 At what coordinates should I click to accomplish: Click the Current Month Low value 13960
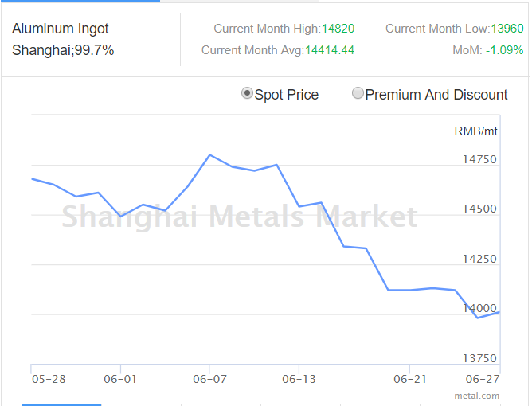507,29
